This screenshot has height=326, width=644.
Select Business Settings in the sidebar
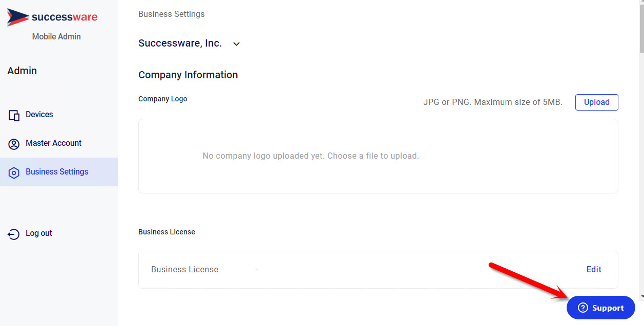(57, 172)
